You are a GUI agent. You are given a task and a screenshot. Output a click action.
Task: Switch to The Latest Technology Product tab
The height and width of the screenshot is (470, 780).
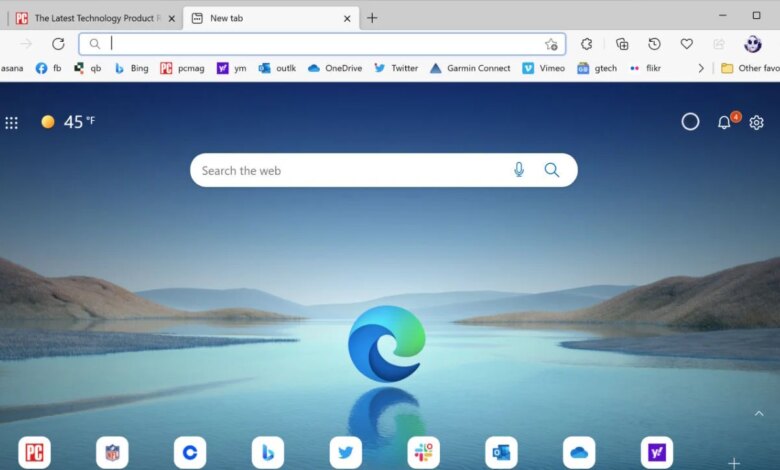[94, 18]
